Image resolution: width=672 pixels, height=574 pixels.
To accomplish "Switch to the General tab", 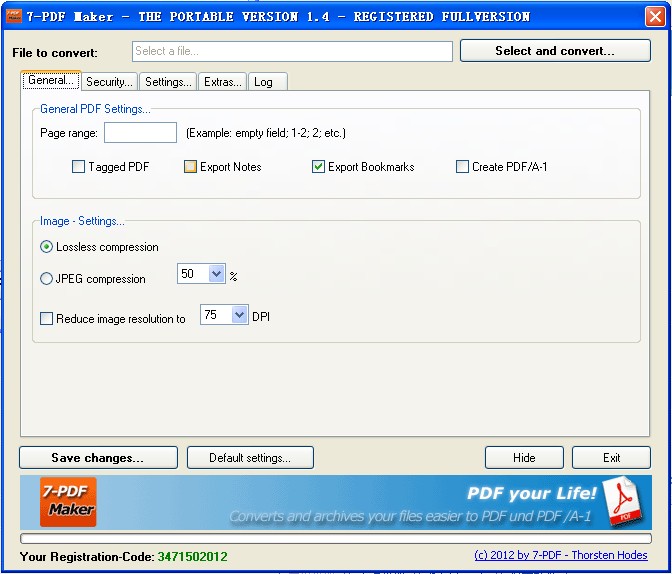I will (x=51, y=80).
